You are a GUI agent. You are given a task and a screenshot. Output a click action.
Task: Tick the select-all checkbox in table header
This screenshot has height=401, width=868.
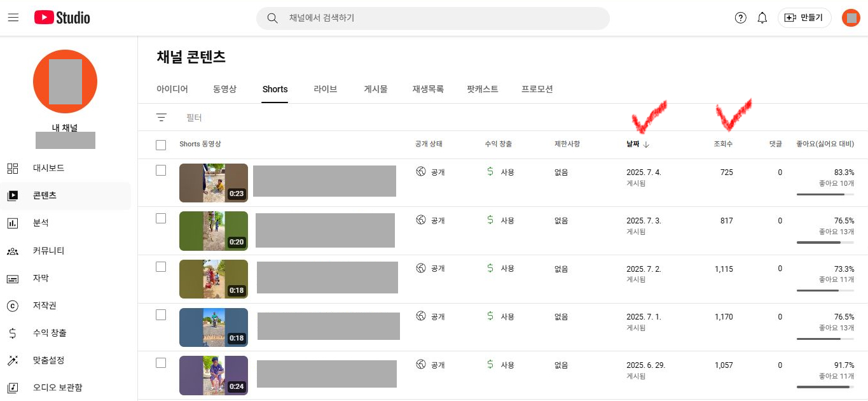pos(161,145)
